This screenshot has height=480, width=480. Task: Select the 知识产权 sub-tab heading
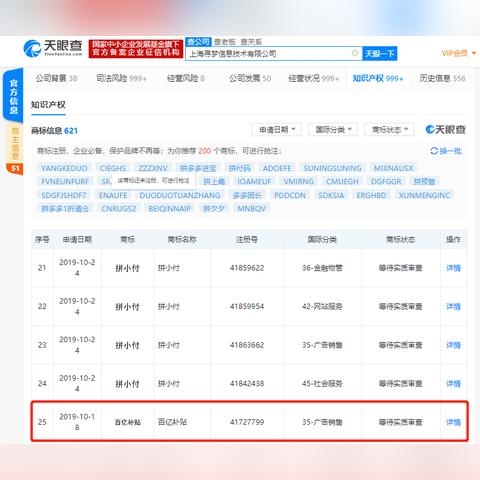[x=48, y=105]
